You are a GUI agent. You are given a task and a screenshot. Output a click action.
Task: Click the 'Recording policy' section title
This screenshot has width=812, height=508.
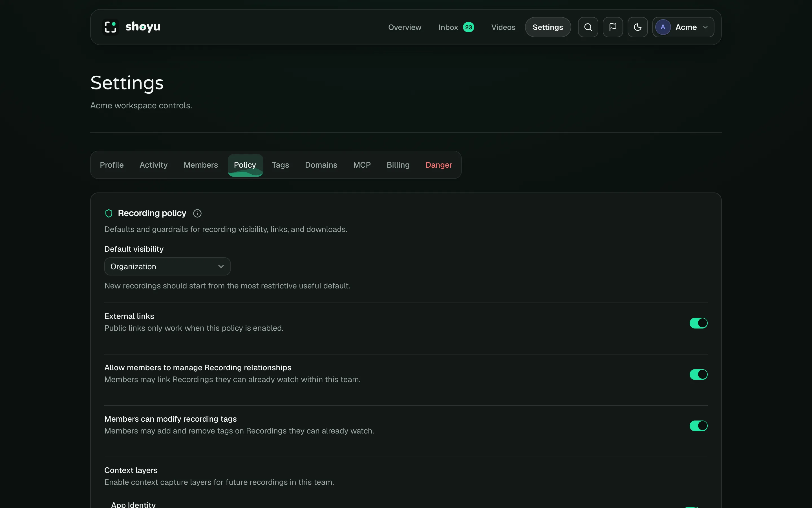[152, 213]
